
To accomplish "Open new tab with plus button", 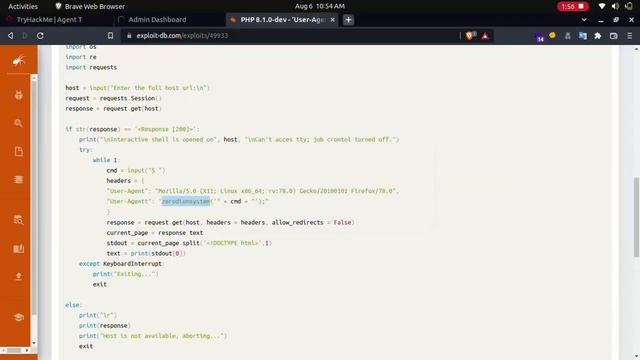I will click(348, 20).
